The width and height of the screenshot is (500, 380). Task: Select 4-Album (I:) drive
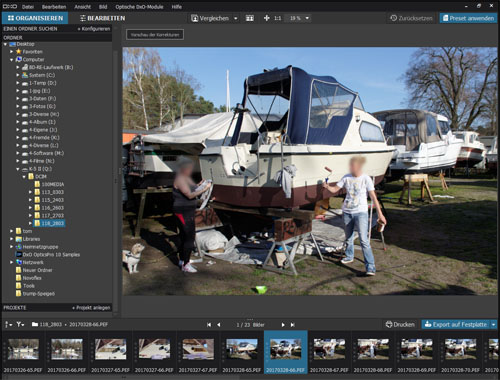pos(42,122)
